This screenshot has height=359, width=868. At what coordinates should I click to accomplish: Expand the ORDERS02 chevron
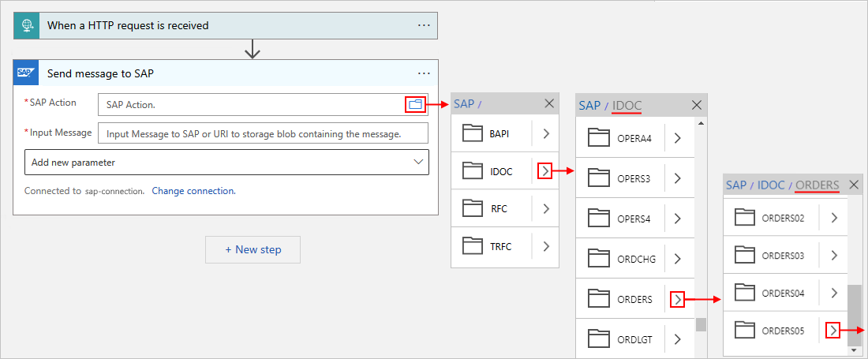(834, 218)
